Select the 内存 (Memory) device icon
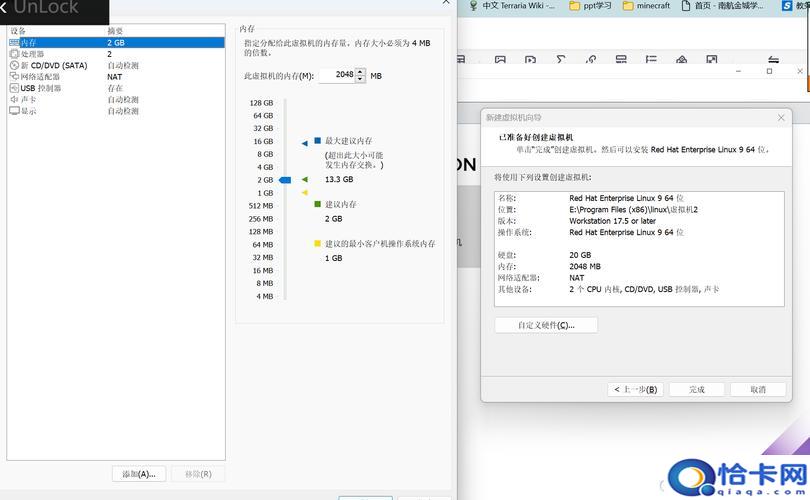The width and height of the screenshot is (810, 500). point(14,43)
